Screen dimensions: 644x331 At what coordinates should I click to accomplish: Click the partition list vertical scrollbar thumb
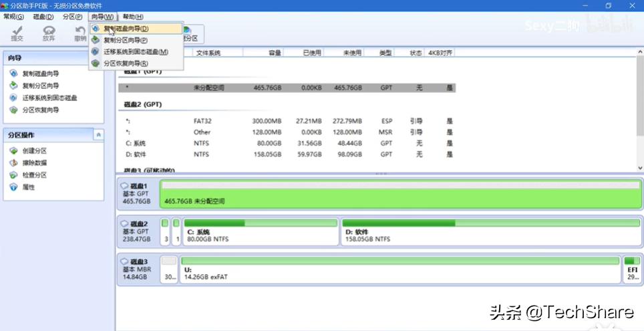tap(640, 96)
